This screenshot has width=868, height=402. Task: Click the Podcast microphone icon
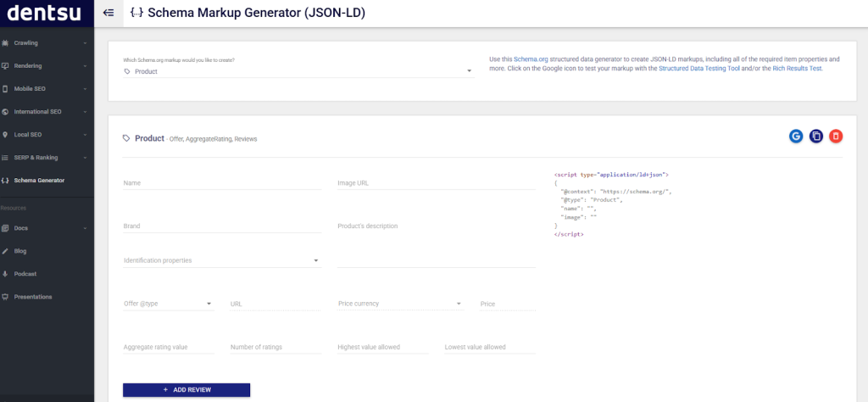(x=6, y=274)
